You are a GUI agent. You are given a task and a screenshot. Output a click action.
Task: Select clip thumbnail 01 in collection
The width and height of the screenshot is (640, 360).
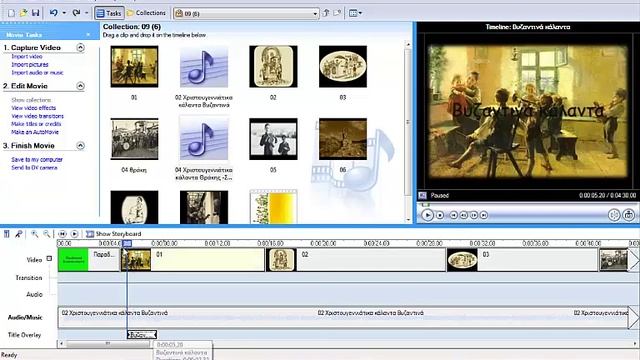[134, 67]
